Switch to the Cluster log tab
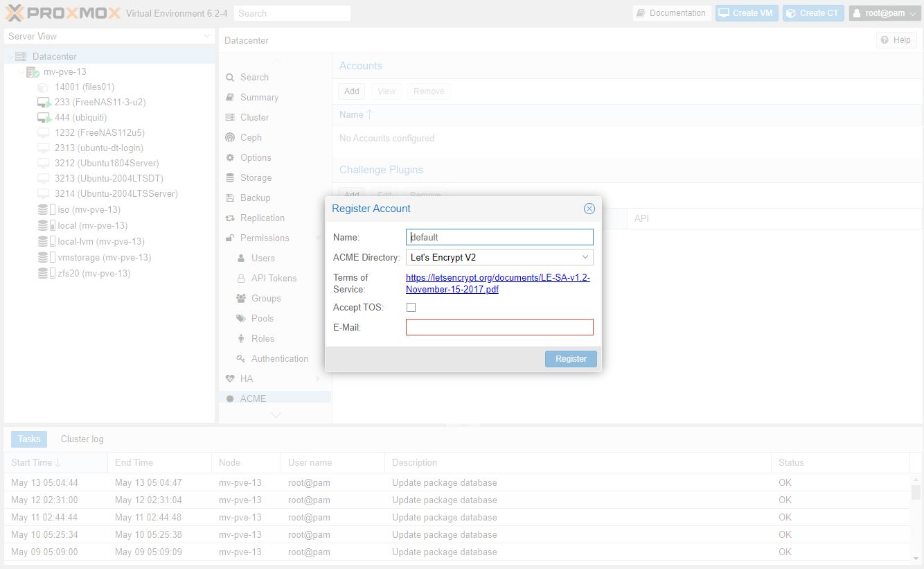Screen dimensions: 924x569 82,439
